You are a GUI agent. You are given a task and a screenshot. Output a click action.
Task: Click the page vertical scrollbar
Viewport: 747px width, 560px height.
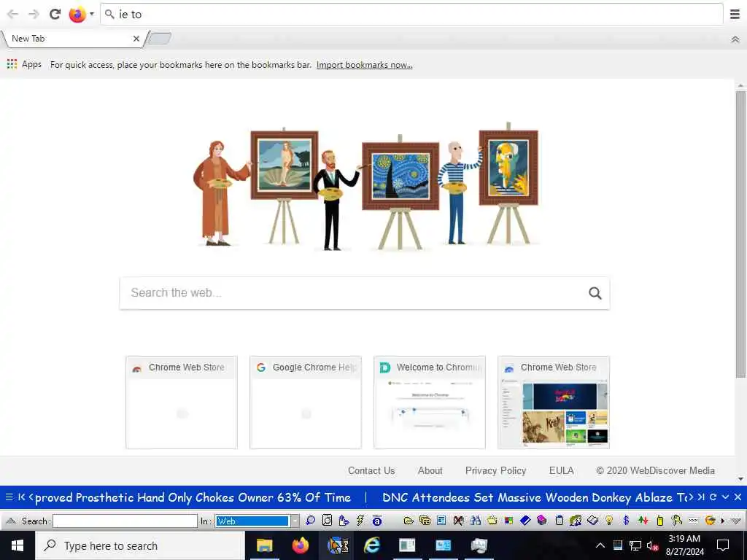(x=740, y=233)
